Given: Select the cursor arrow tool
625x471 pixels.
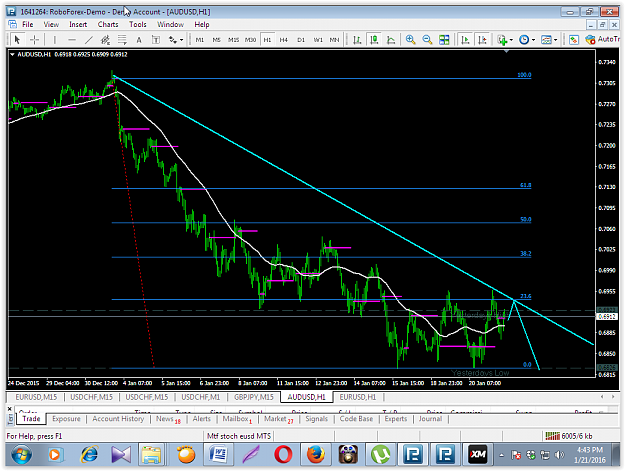Looking at the screenshot, I should [17, 39].
